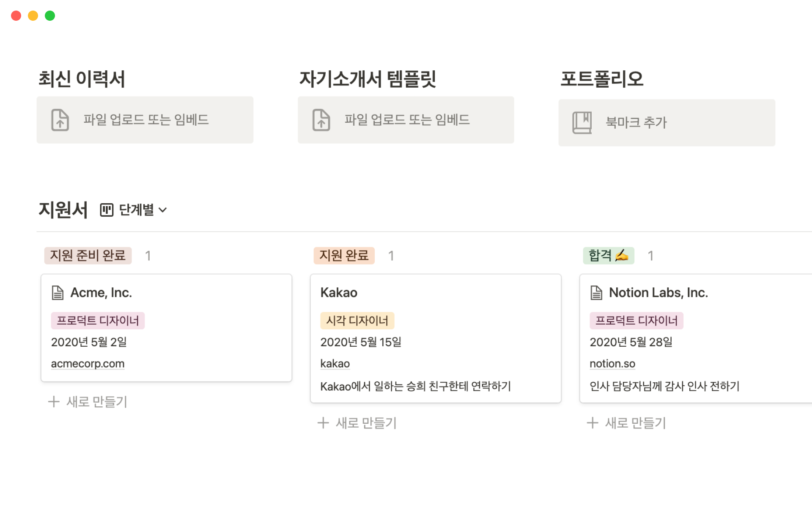The image size is (812, 508).
Task: Expand the 단계별 view dropdown chevron
Action: click(163, 210)
